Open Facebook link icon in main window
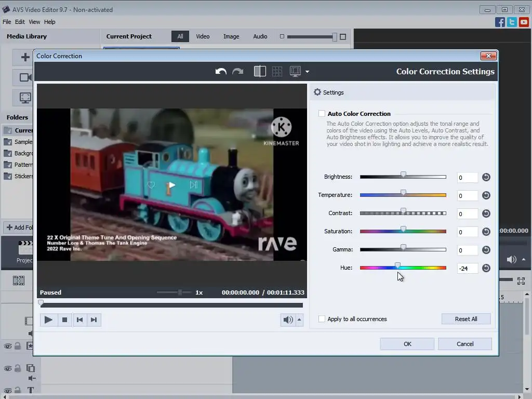Image resolution: width=532 pixels, height=399 pixels. point(500,22)
